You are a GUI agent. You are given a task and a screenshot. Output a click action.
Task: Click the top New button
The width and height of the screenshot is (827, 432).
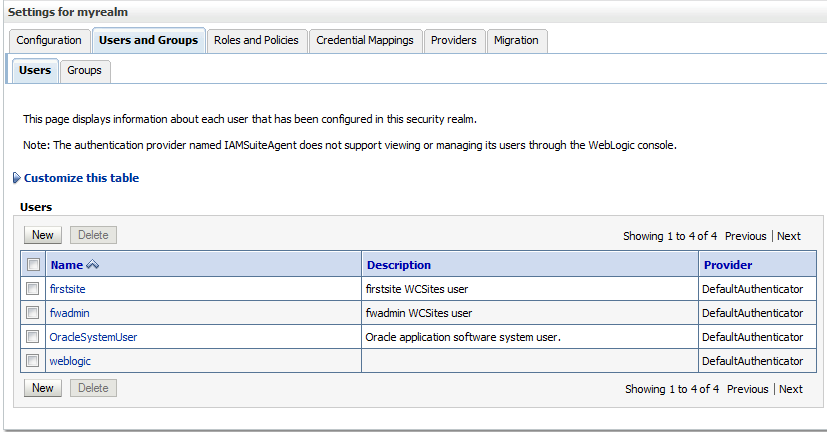43,235
